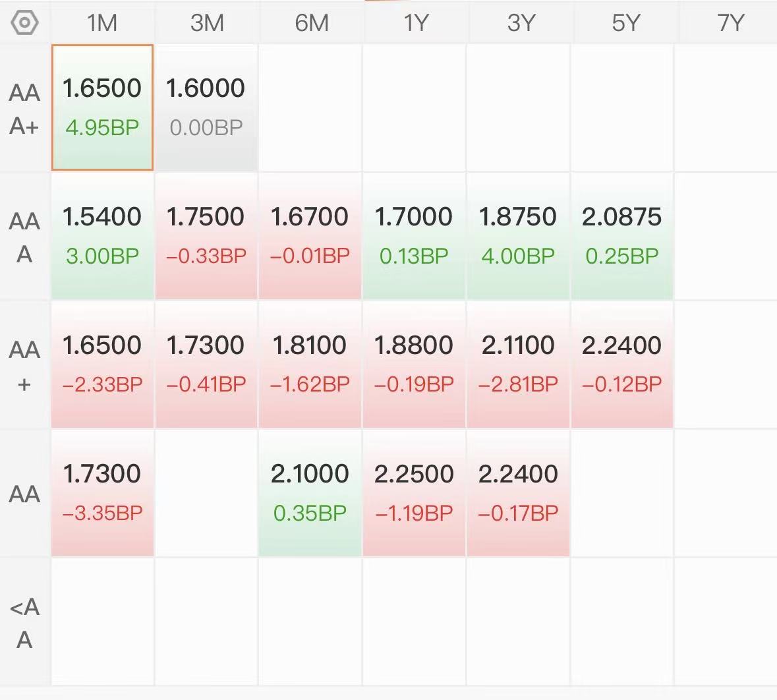Select the AAA 3Y cell with 4.00BP

pyautogui.click(x=518, y=236)
